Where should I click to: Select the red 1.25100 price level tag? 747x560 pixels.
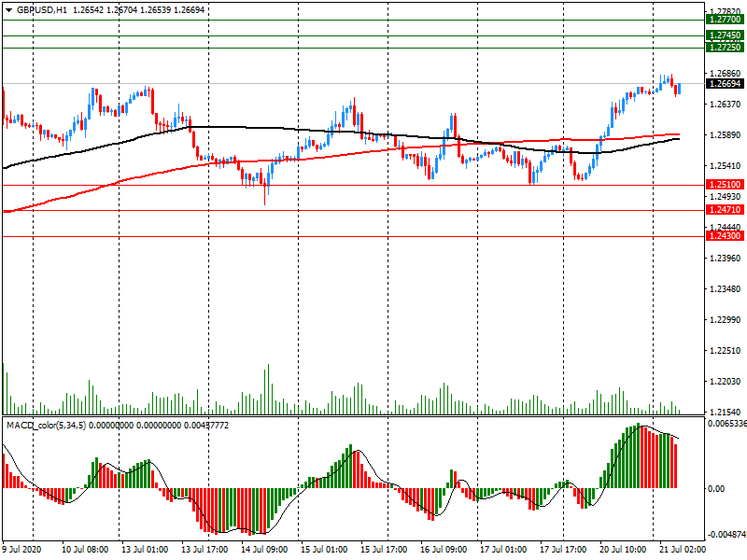tap(725, 185)
